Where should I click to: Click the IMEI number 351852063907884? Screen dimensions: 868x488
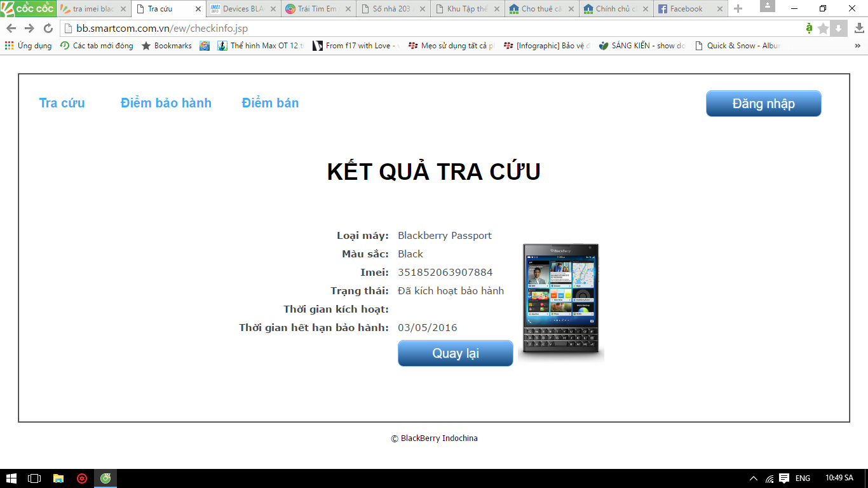pos(445,273)
